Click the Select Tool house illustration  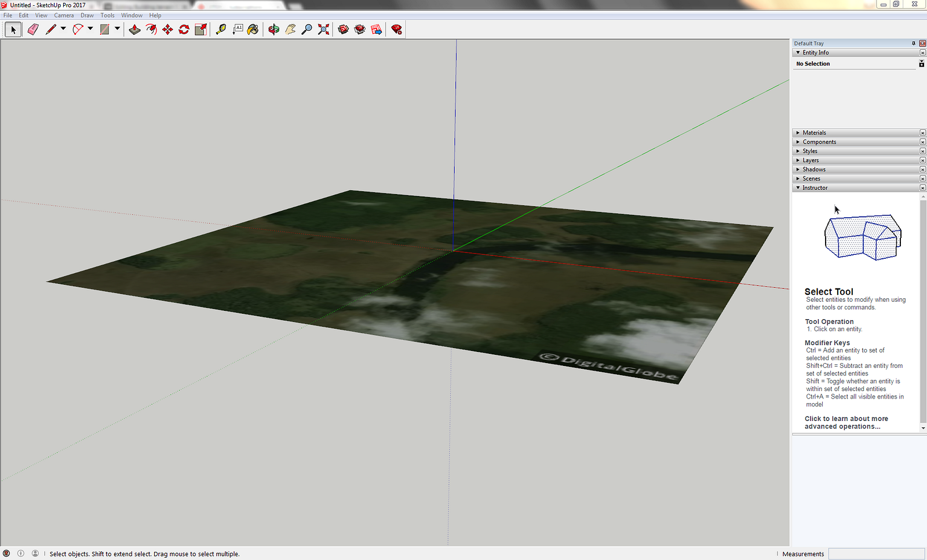[x=863, y=237]
